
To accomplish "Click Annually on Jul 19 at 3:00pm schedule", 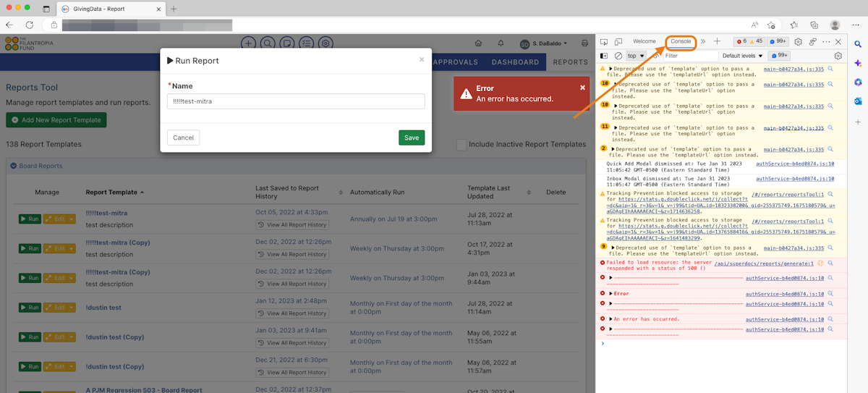I will [x=393, y=219].
